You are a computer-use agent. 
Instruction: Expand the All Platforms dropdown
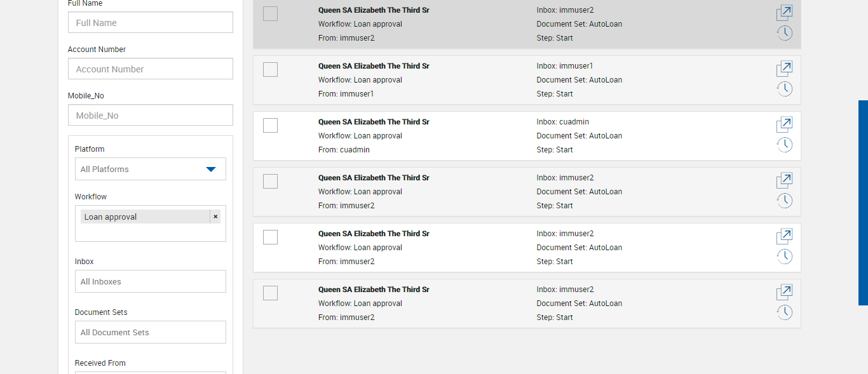[x=150, y=169]
